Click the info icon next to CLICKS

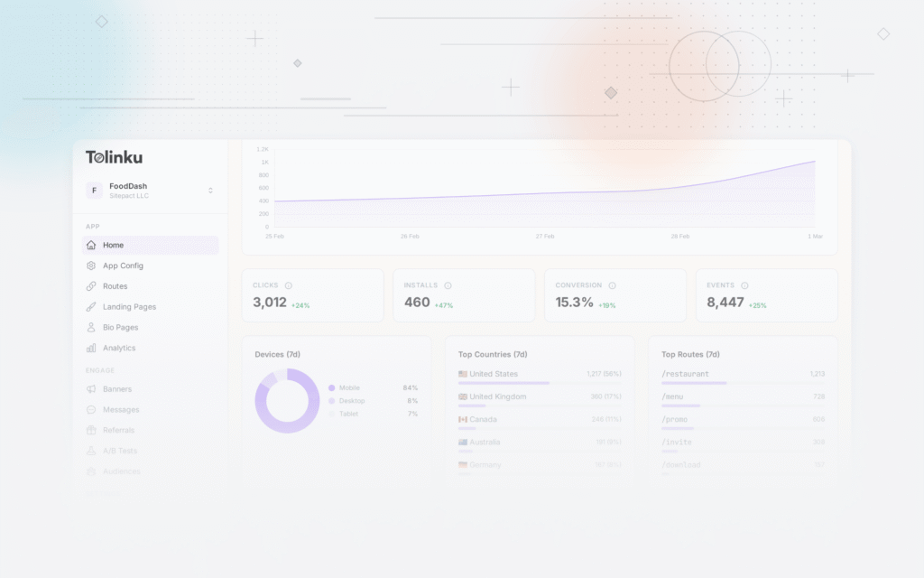[x=290, y=284]
